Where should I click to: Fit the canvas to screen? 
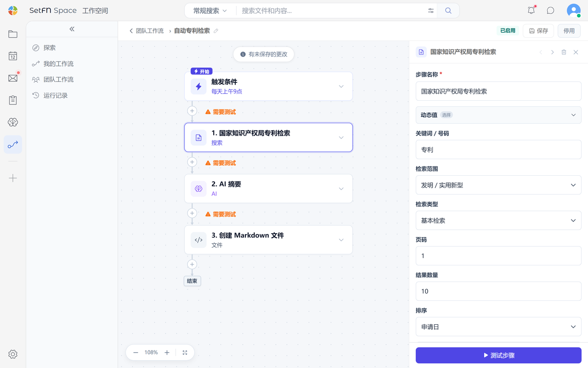(185, 352)
